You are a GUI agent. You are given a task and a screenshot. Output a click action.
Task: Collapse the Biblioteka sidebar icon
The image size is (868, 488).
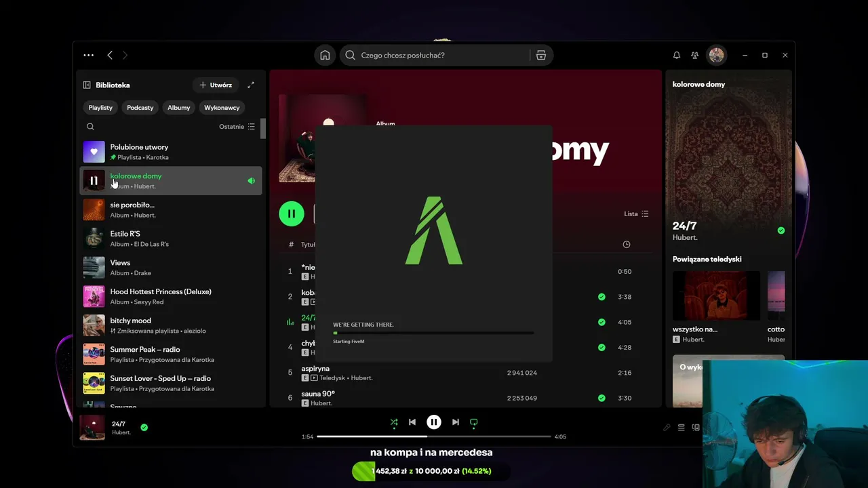[x=87, y=85]
